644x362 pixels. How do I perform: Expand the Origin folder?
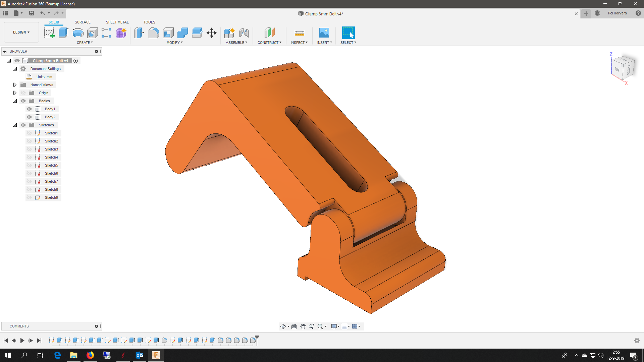15,93
